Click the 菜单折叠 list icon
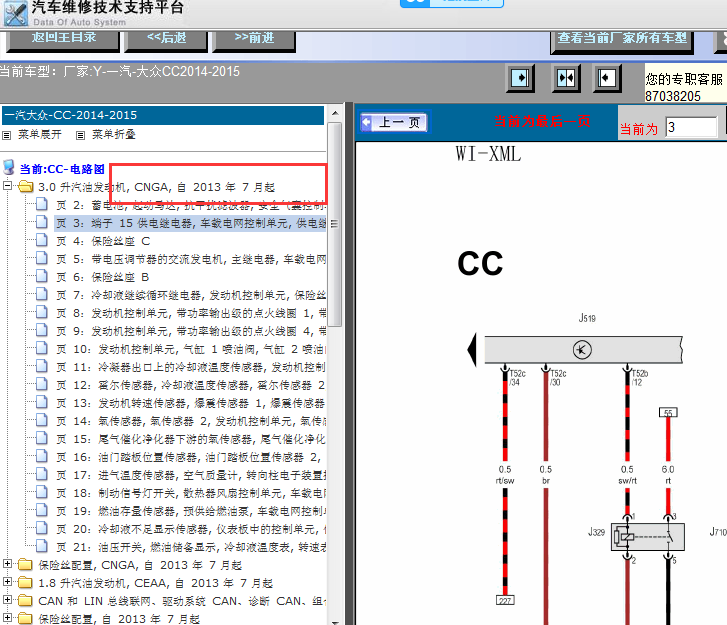727x625 pixels. coord(80,135)
